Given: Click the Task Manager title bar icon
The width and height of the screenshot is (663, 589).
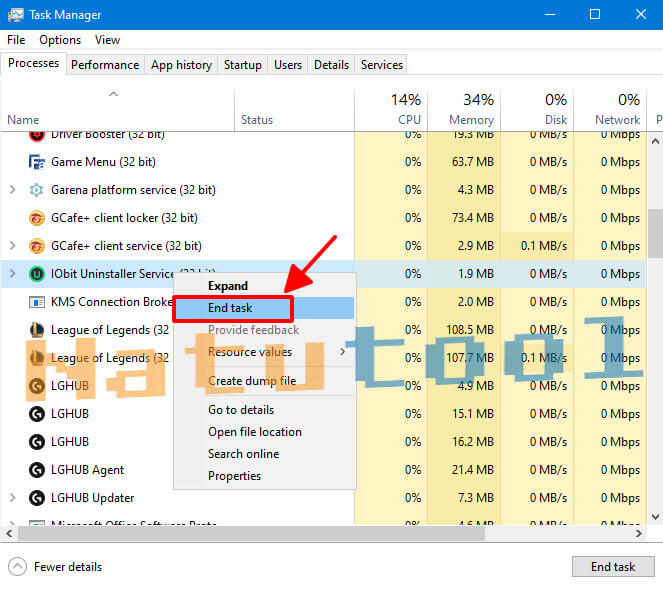Looking at the screenshot, I should [x=16, y=15].
